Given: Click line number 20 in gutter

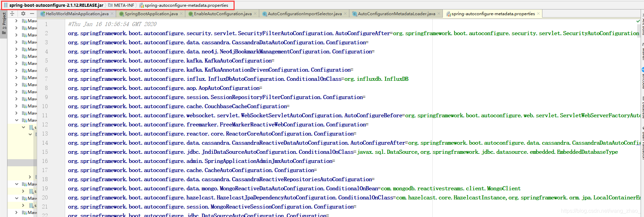Looking at the screenshot, I should click(45, 197).
